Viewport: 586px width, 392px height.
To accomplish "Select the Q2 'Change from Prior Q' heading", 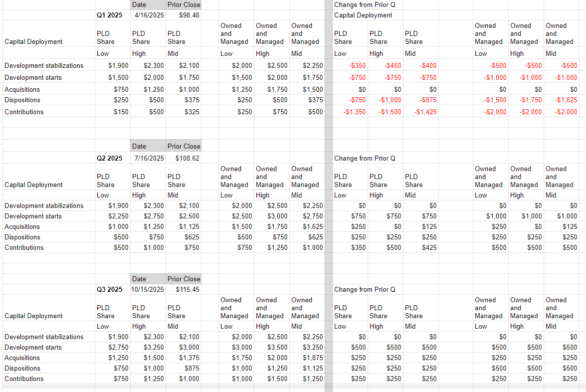I will (365, 159).
